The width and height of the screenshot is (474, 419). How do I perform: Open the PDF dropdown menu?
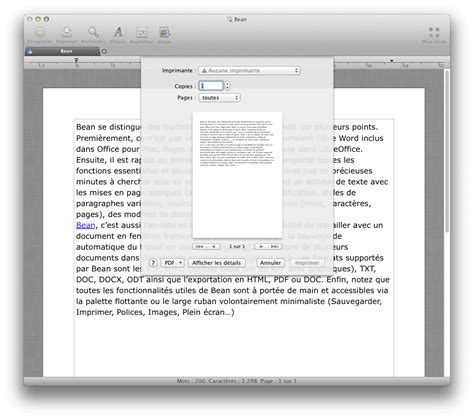(173, 263)
